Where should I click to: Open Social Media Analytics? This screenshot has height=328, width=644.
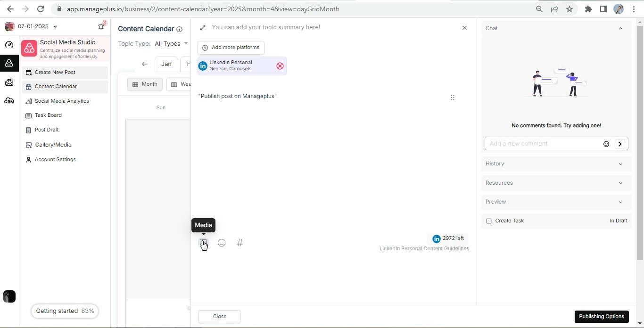pos(65,101)
